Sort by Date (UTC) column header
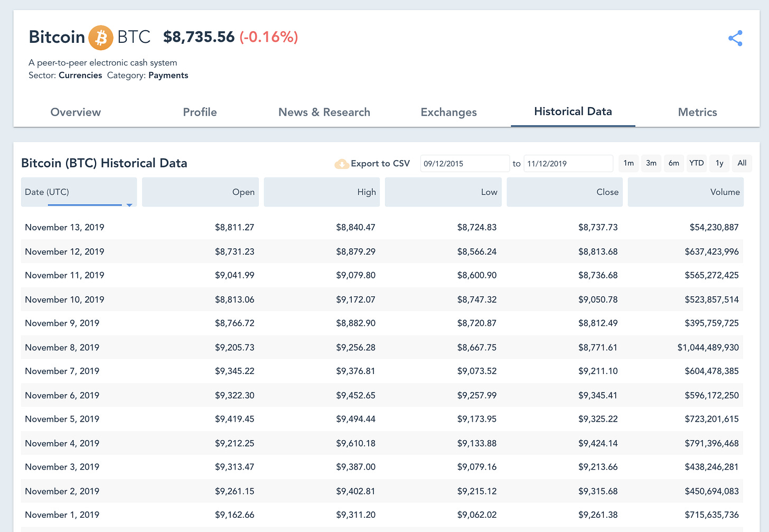 tap(79, 192)
